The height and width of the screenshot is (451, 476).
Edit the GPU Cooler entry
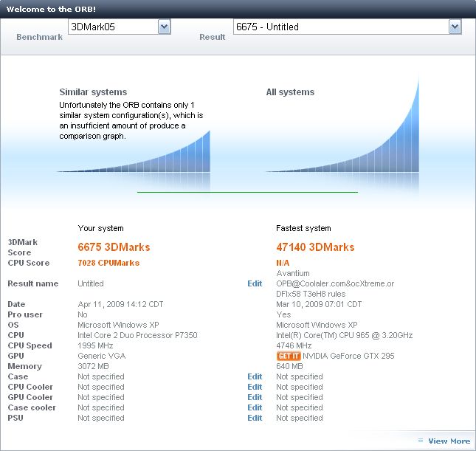point(255,397)
